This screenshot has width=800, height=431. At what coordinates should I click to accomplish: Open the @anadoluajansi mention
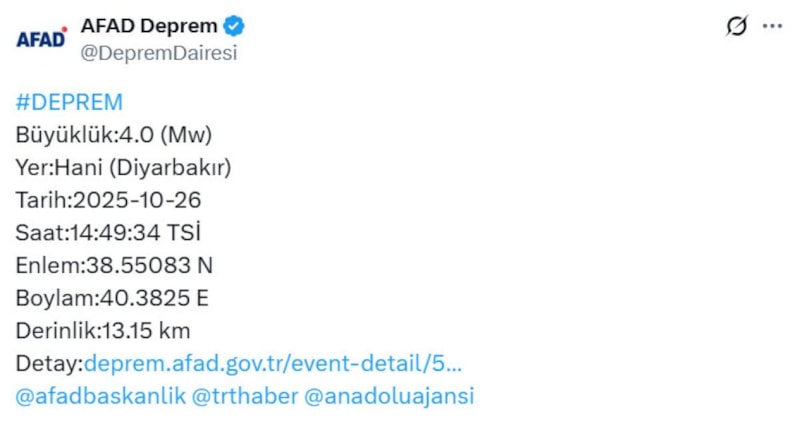388,396
